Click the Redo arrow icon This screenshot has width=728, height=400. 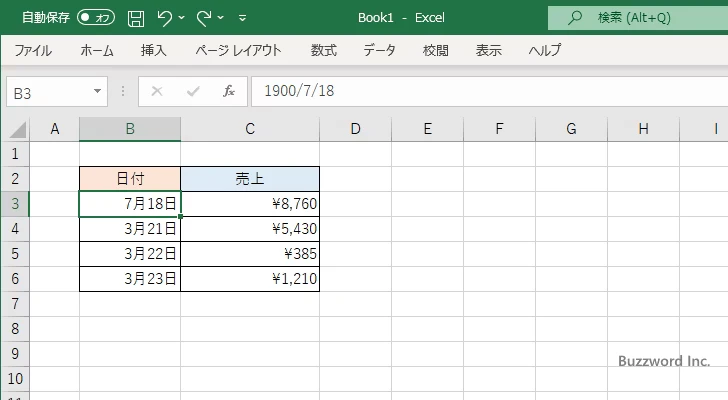click(203, 18)
